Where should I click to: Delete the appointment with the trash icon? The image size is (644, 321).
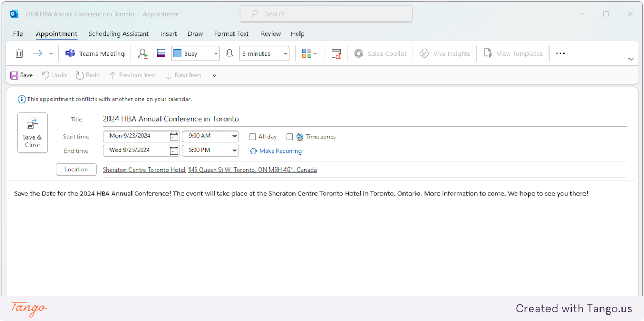point(19,54)
